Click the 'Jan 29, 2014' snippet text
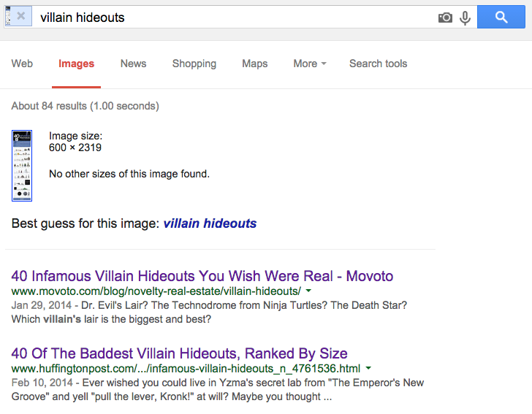Screen dimensions: 532x414 [42, 305]
